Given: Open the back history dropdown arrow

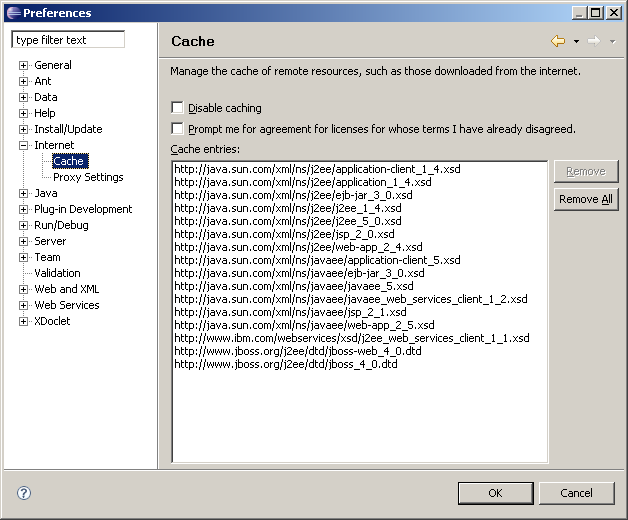Looking at the screenshot, I should (x=576, y=41).
